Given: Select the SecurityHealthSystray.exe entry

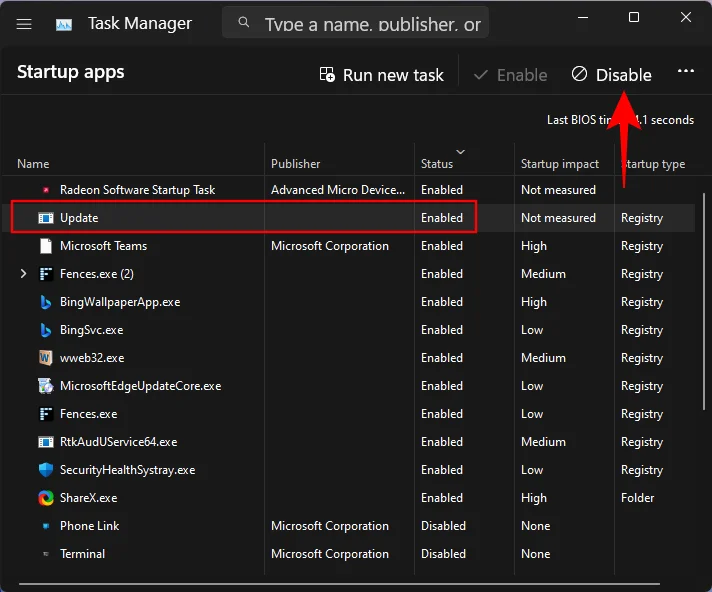Looking at the screenshot, I should point(348,470).
